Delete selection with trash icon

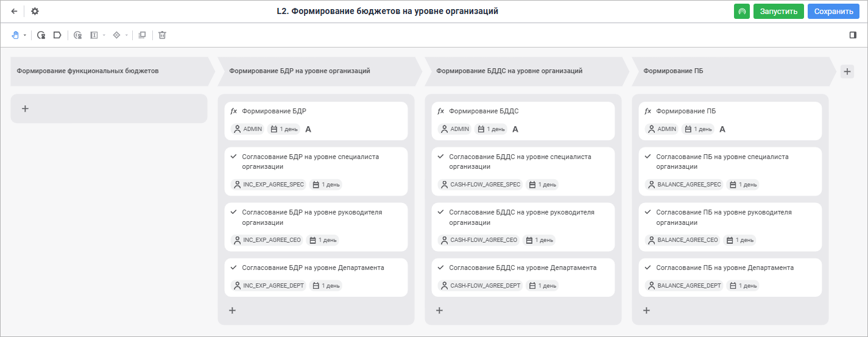[162, 35]
